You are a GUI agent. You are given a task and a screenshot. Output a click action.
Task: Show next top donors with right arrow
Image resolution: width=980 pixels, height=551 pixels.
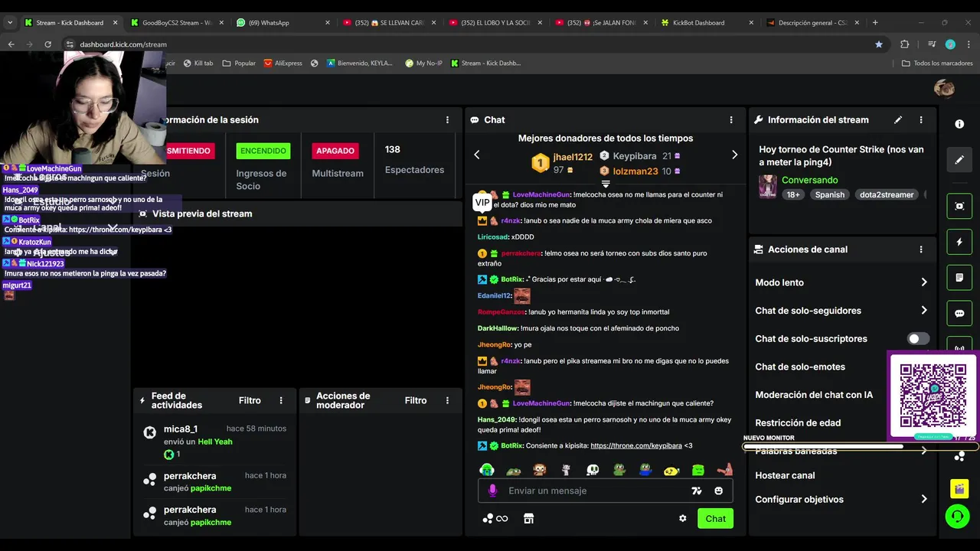coord(734,155)
